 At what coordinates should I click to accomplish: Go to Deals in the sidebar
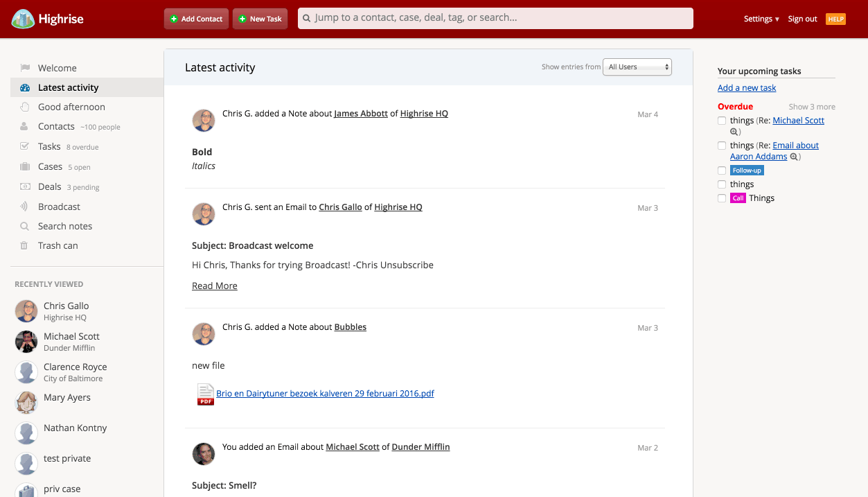tap(50, 186)
